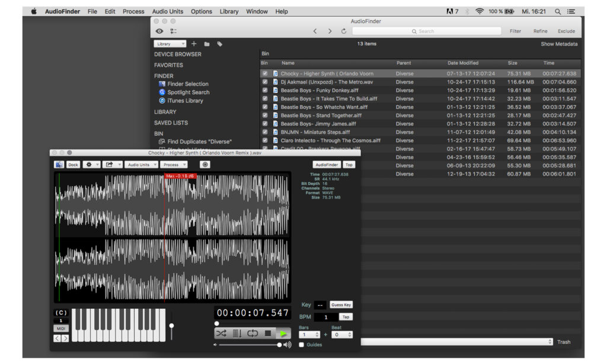Open the Process dropdown in the player
Viewport: 607px width, 364px height.
(174, 165)
